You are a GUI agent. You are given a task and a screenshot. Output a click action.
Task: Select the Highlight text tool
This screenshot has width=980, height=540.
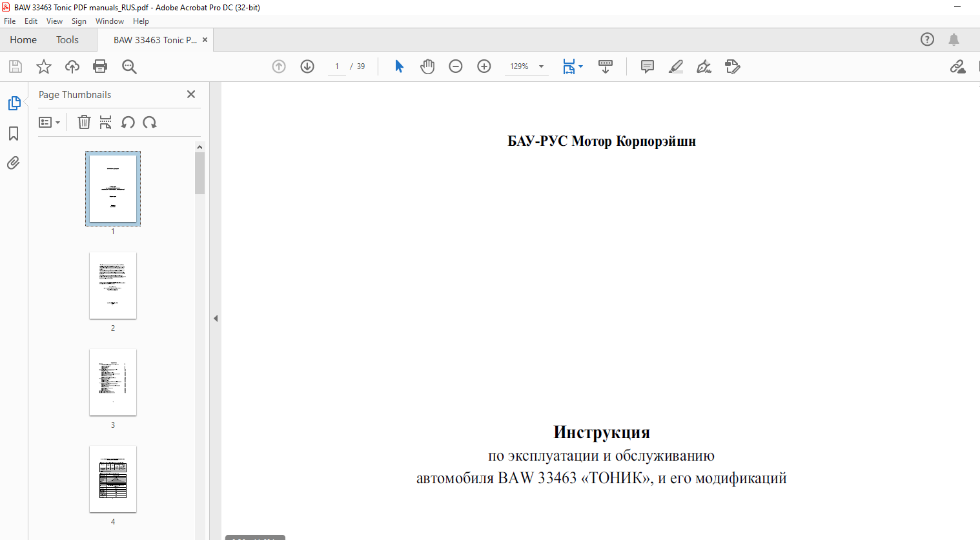[676, 66]
